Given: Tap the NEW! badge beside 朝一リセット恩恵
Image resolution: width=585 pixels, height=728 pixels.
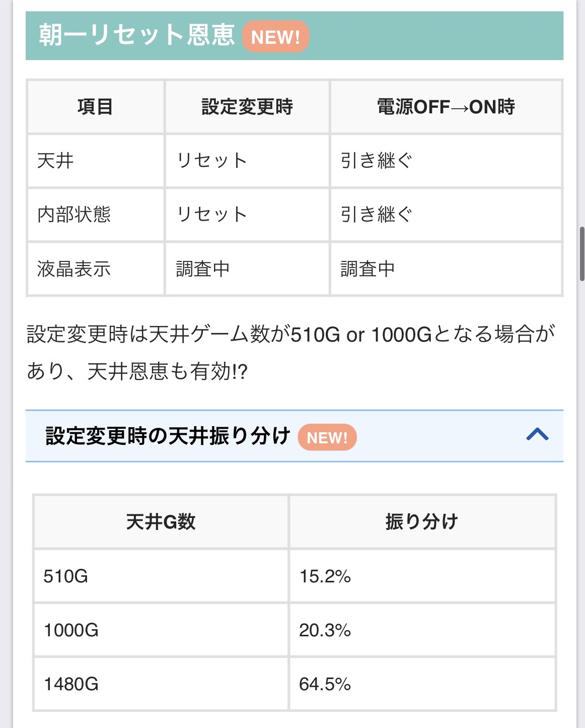Looking at the screenshot, I should point(275,37).
